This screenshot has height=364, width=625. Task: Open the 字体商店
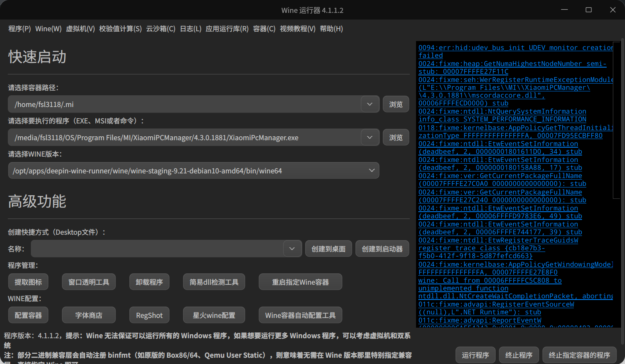click(89, 315)
